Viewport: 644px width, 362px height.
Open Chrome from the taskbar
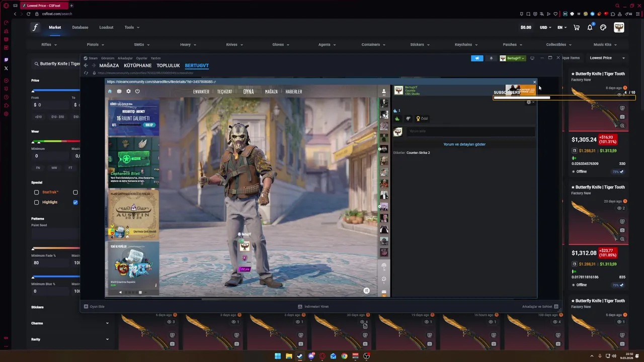click(x=344, y=356)
